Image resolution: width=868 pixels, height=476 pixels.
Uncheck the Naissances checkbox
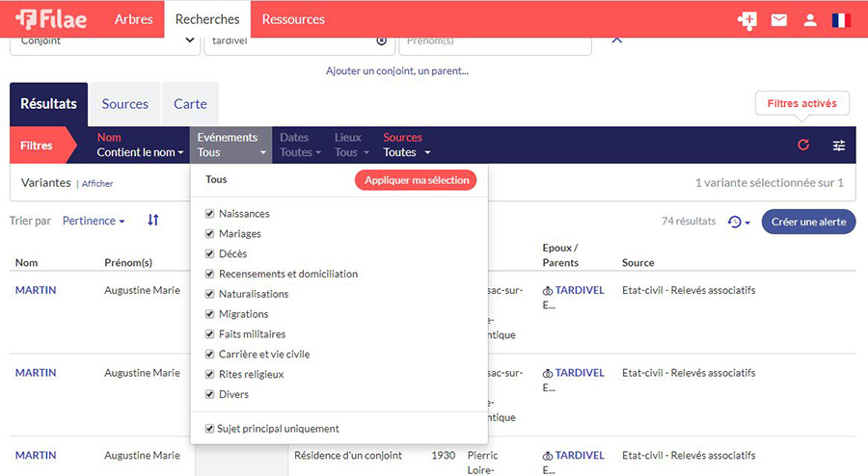pyautogui.click(x=210, y=214)
